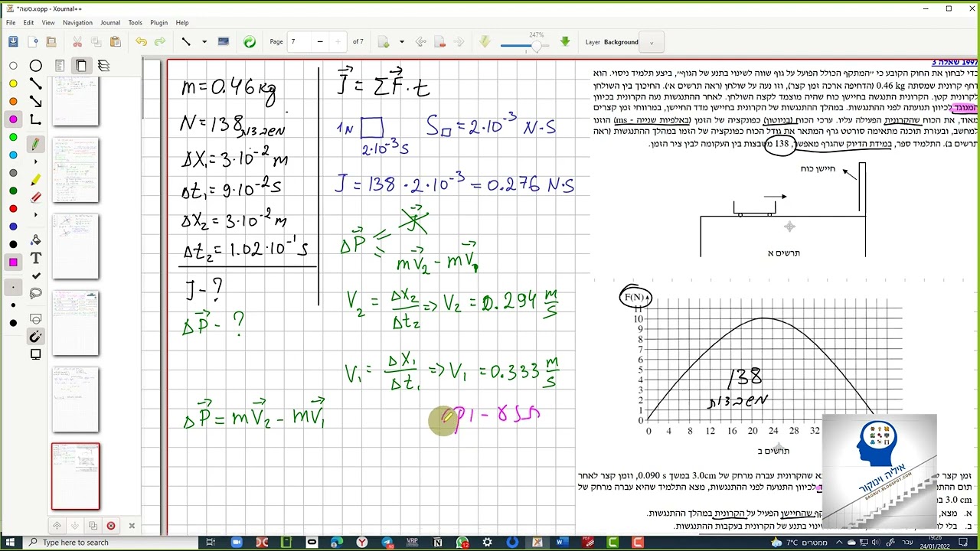
Task: Create a new document
Action: [31, 42]
